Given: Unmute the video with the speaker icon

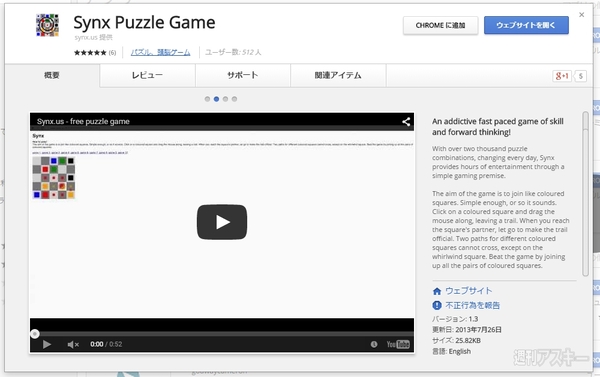Looking at the screenshot, I should point(73,344).
